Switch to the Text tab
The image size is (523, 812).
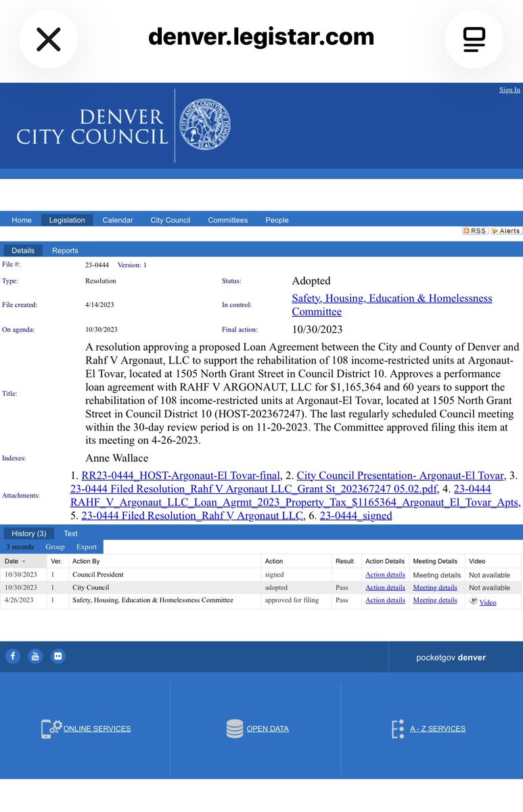71,533
